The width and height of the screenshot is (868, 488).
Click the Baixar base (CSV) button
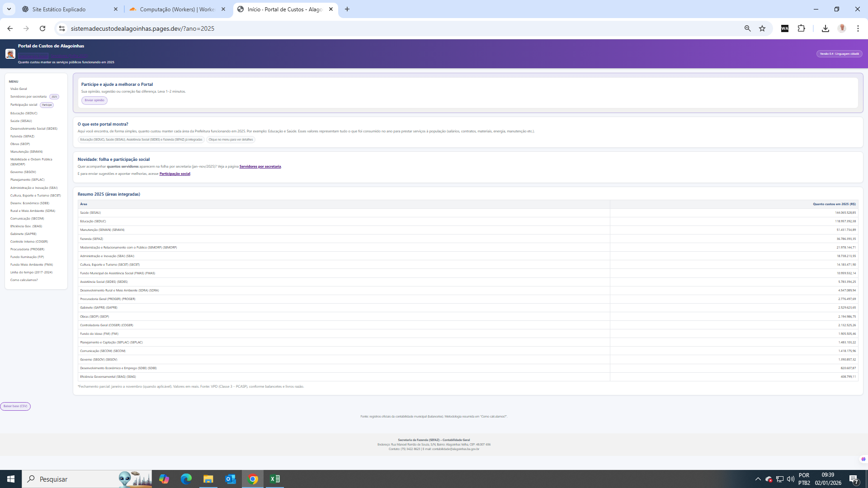(15, 406)
